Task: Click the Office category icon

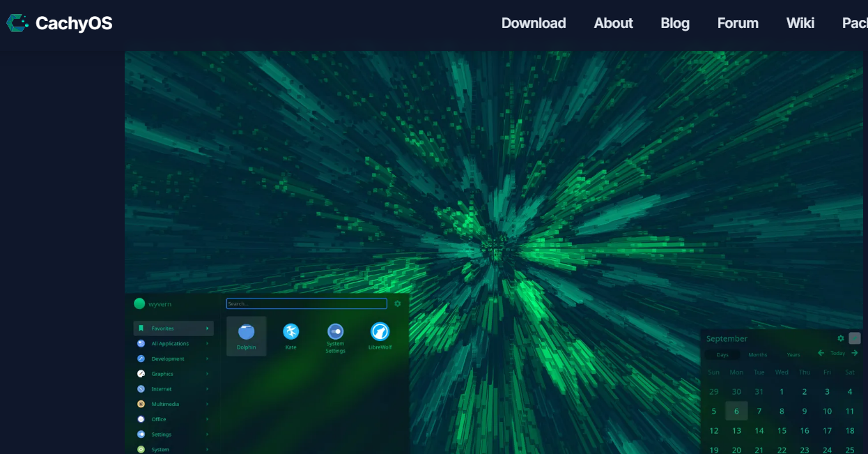Action: 141,419
